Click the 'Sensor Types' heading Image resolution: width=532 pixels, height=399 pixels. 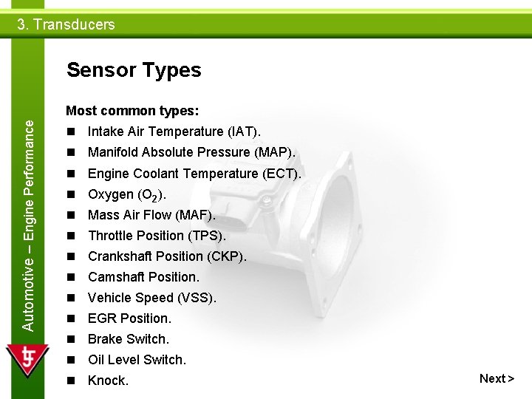point(134,70)
